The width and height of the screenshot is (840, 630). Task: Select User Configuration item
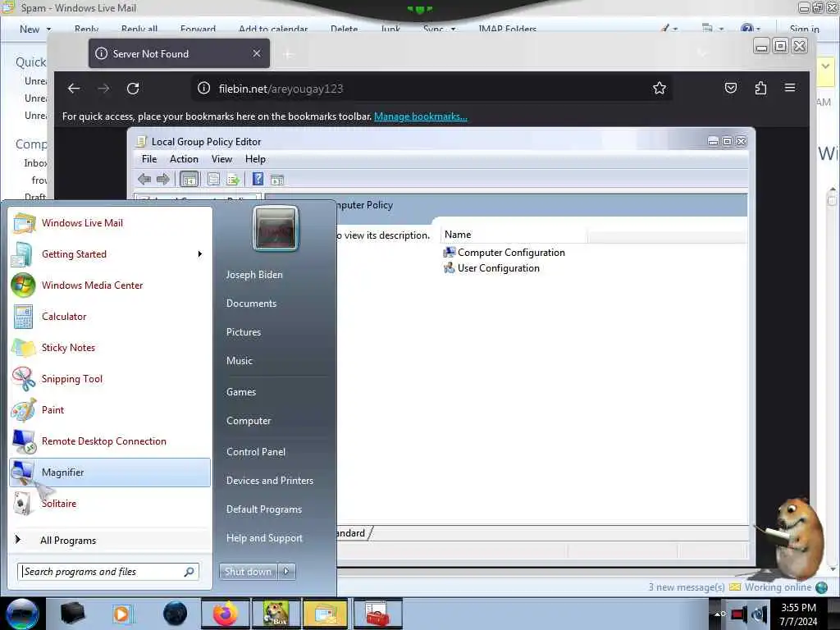tap(491, 268)
